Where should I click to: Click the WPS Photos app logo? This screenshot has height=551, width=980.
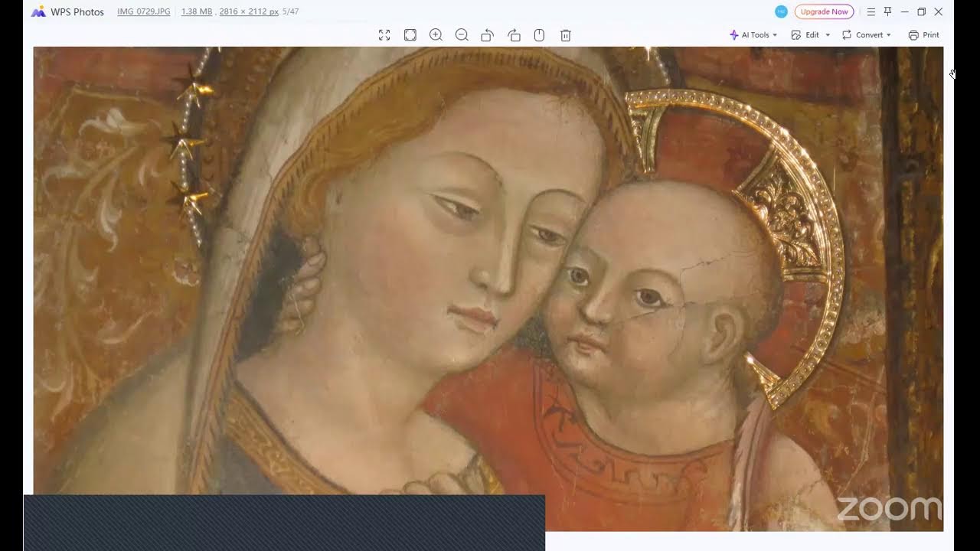click(38, 11)
